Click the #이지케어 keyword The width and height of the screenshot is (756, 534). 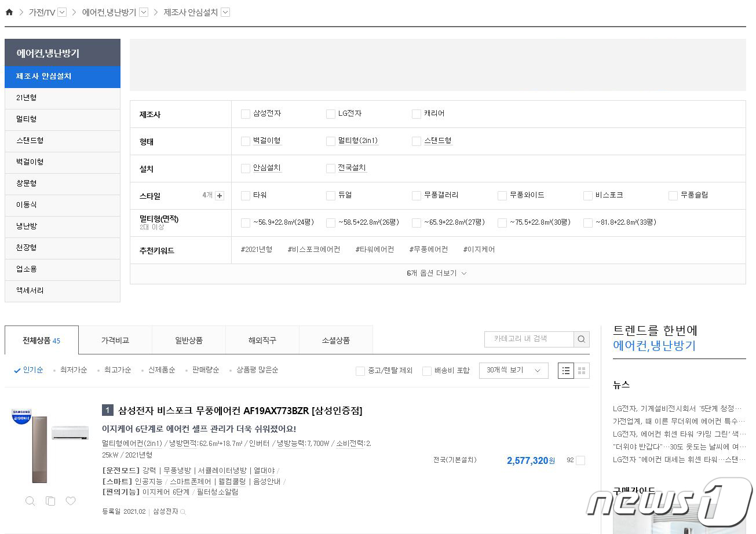point(479,250)
